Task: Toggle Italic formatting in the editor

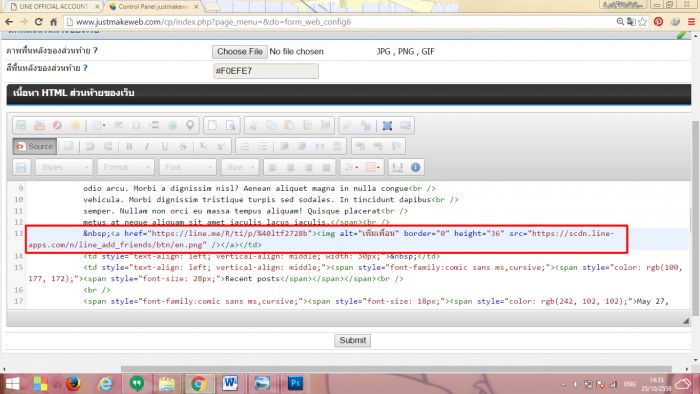Action: click(147, 146)
